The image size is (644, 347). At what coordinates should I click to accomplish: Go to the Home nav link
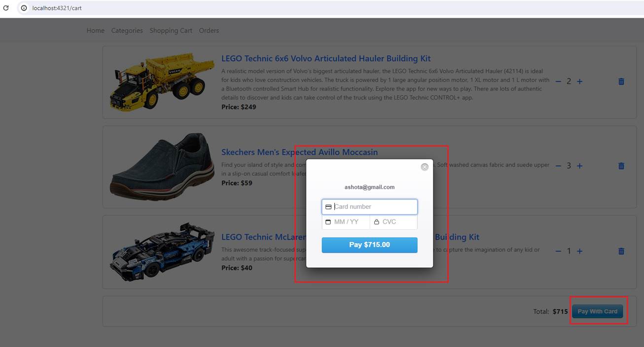click(96, 31)
